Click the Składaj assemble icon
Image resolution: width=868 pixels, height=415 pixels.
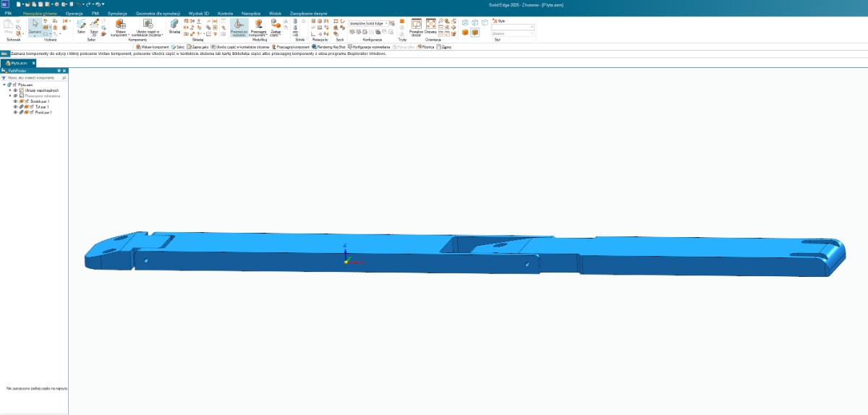(174, 25)
